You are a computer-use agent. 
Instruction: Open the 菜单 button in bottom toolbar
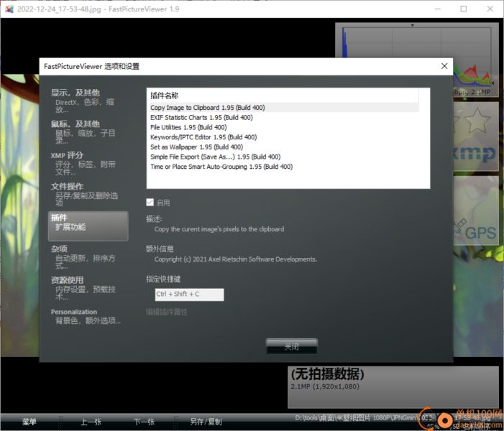point(29,422)
